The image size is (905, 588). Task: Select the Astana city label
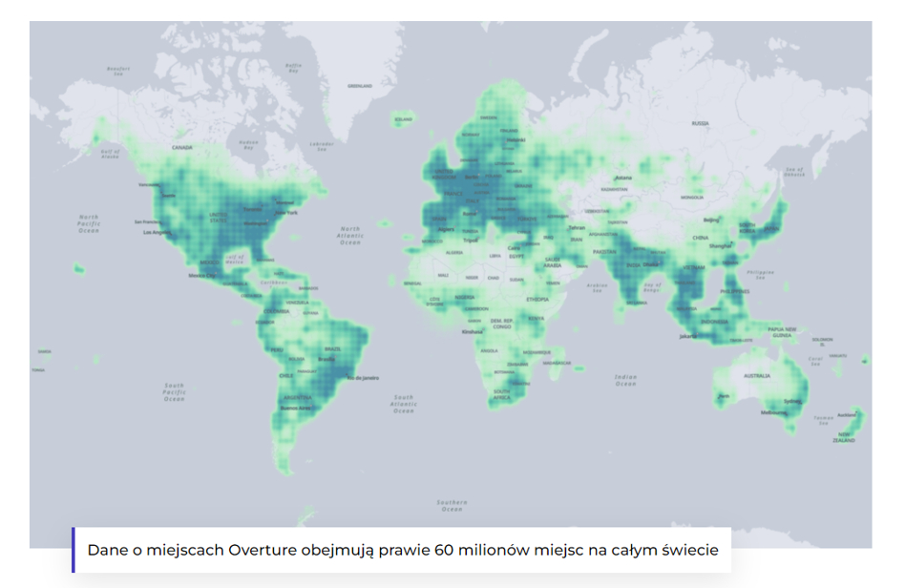point(623,178)
